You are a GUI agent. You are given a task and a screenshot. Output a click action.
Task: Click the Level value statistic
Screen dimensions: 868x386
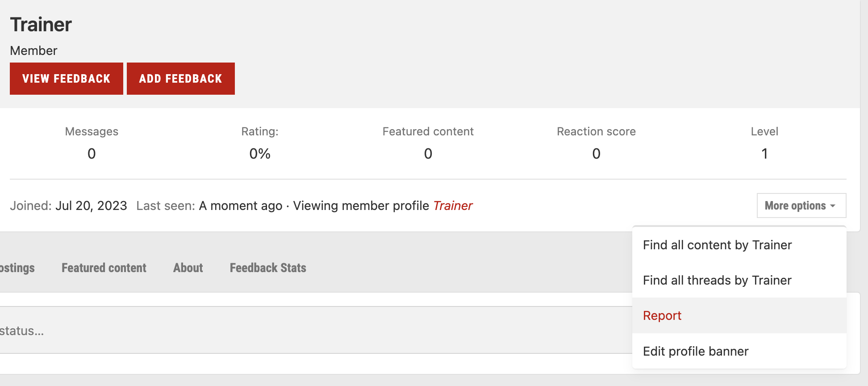tap(764, 154)
